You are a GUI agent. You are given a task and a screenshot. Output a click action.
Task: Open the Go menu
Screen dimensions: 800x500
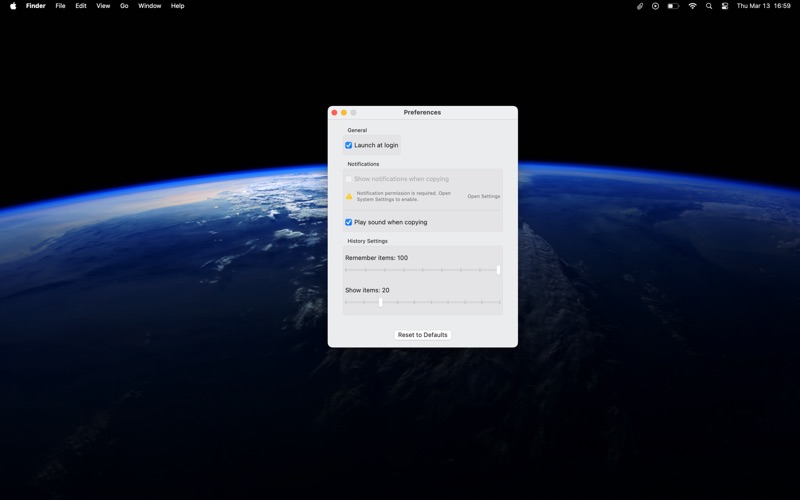coord(124,6)
